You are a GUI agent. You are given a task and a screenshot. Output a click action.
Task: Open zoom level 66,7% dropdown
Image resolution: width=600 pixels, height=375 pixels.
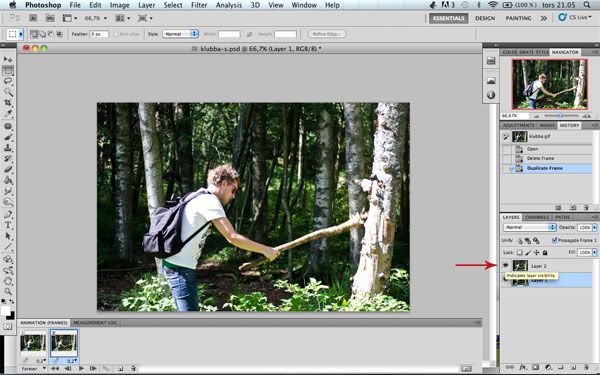(96, 18)
